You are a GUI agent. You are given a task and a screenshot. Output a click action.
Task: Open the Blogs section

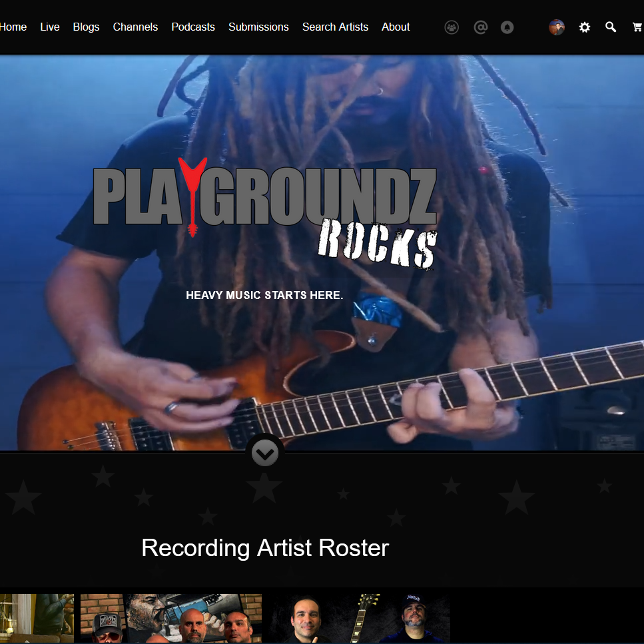pyautogui.click(x=87, y=27)
